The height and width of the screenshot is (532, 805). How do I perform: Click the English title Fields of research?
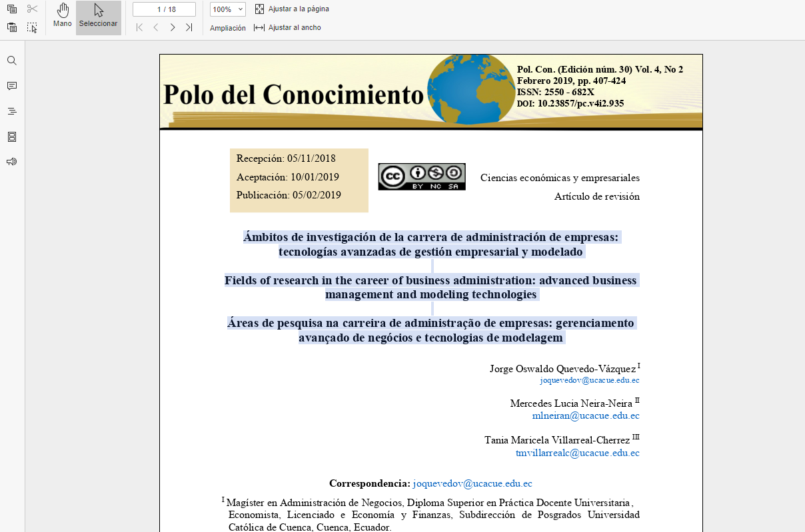(431, 287)
